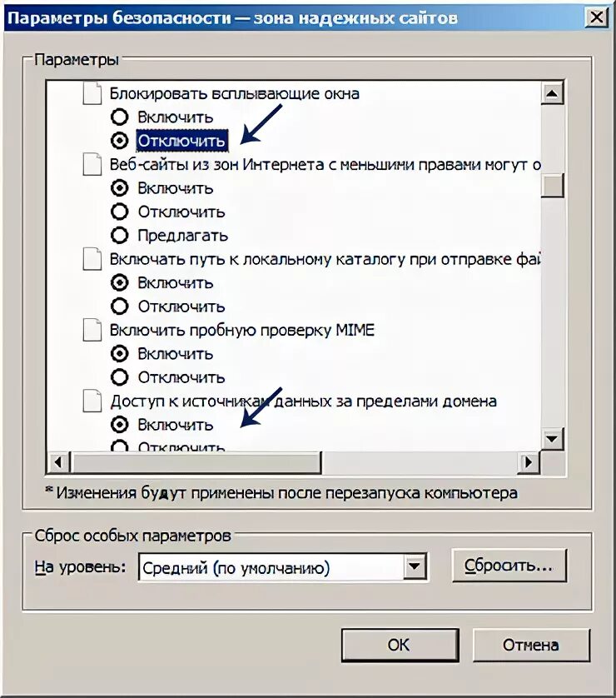Click page icon beside 'Доступ к источникам данных'
This screenshot has height=698, width=616.
coord(94,401)
